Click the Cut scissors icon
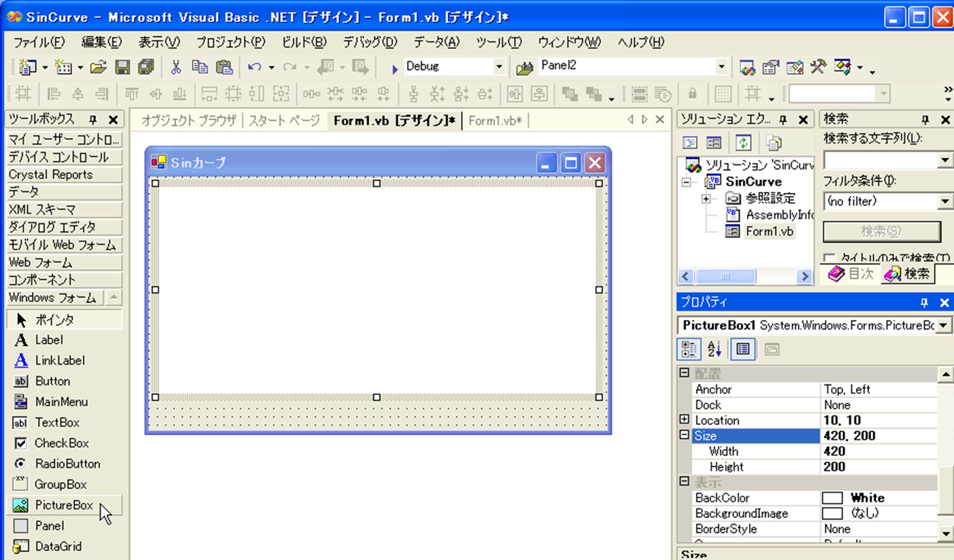Image resolution: width=954 pixels, height=560 pixels. [x=176, y=67]
